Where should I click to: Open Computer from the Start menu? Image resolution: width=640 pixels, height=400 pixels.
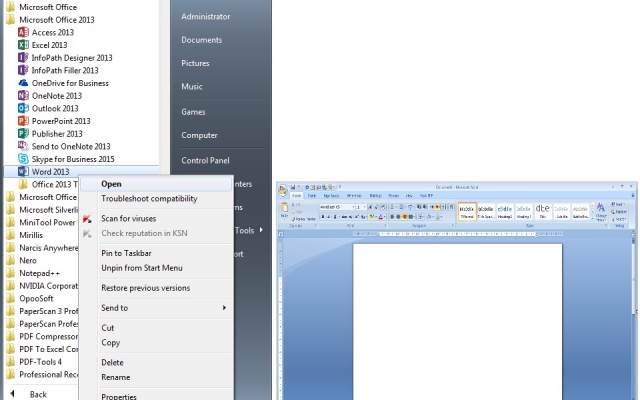coord(199,135)
